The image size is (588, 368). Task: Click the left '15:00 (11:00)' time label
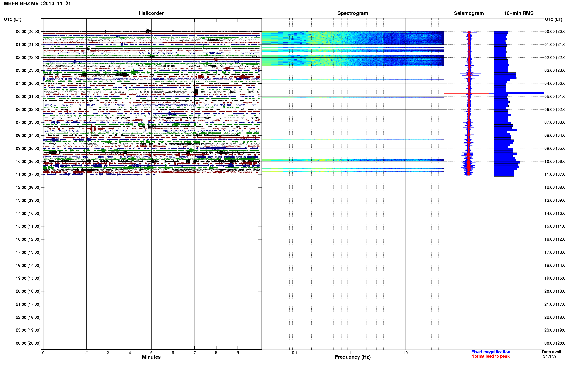tap(28, 226)
